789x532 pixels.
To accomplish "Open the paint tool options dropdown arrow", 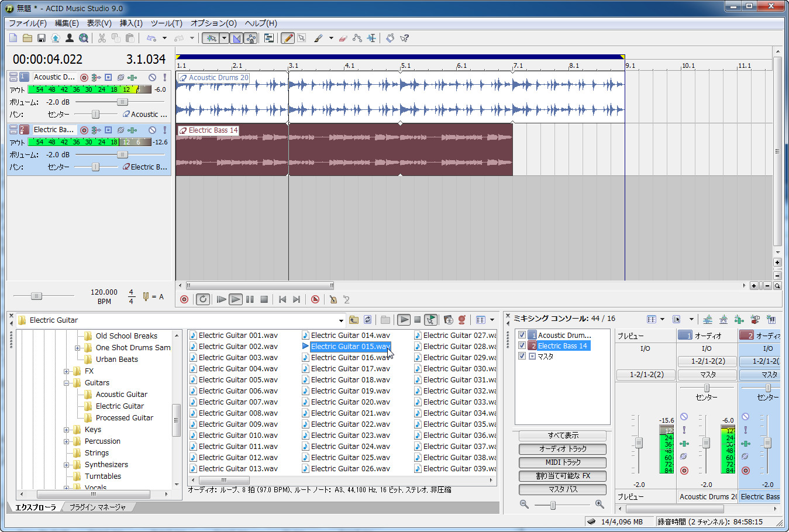I will [331, 38].
